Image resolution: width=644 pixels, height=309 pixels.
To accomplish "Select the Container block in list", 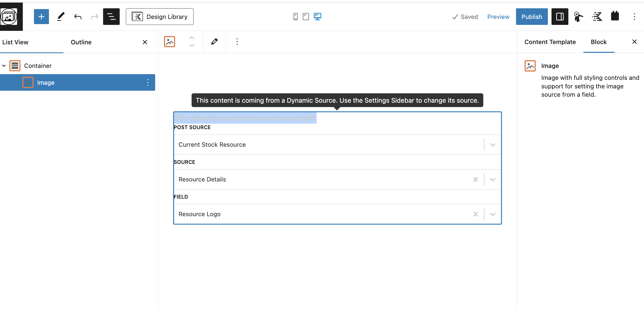I will 38,66.
